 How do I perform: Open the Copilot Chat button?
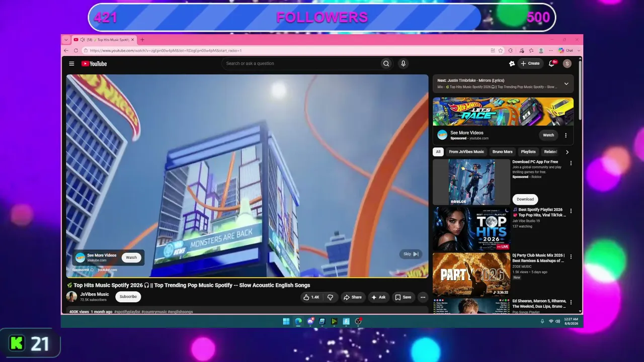coord(566,50)
